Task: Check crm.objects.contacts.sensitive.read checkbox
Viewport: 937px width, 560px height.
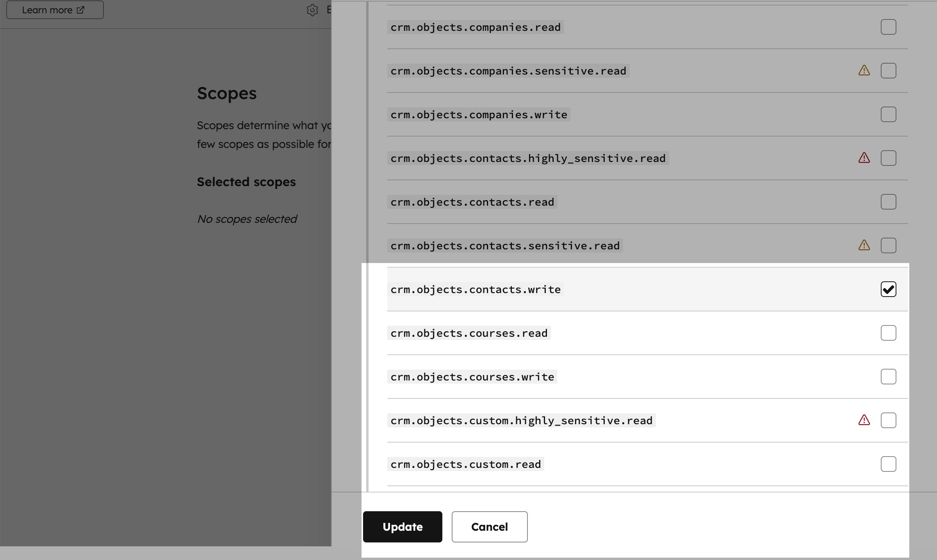Action: tap(888, 246)
